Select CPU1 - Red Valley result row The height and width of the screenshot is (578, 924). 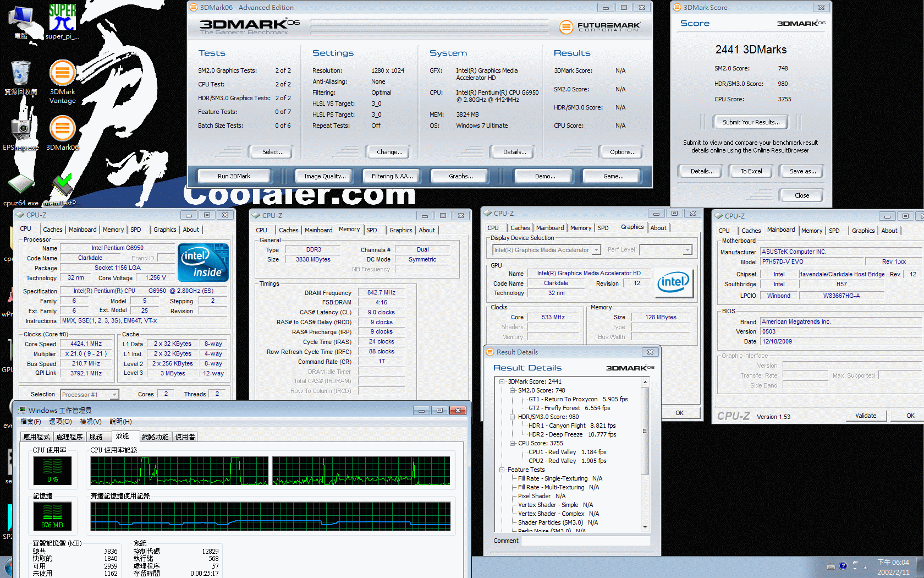coord(567,452)
